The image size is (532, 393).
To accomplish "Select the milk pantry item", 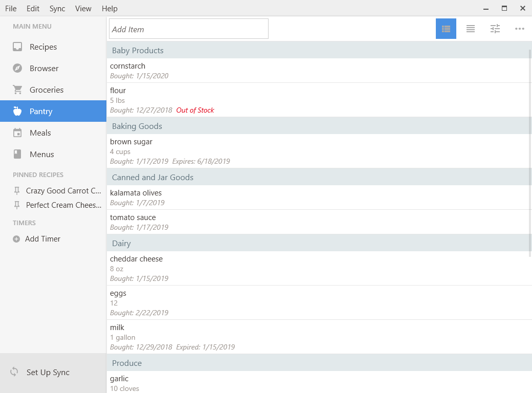I will tap(319, 337).
